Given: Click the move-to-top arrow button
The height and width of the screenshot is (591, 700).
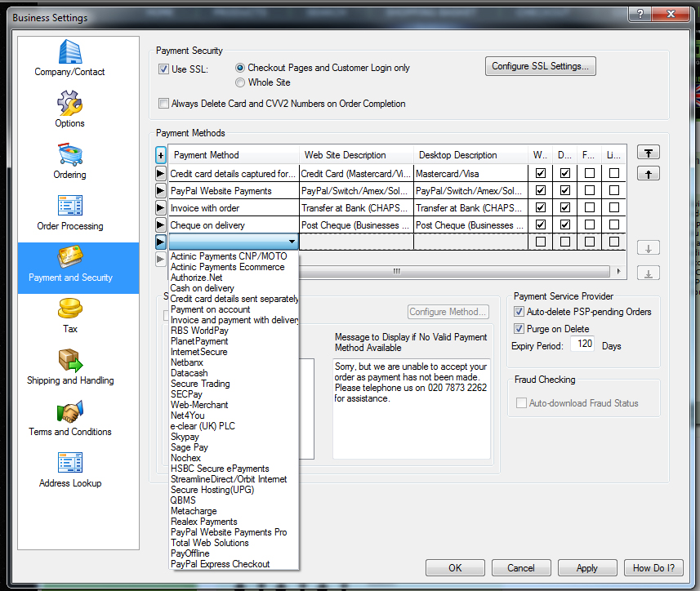Looking at the screenshot, I should click(x=647, y=153).
